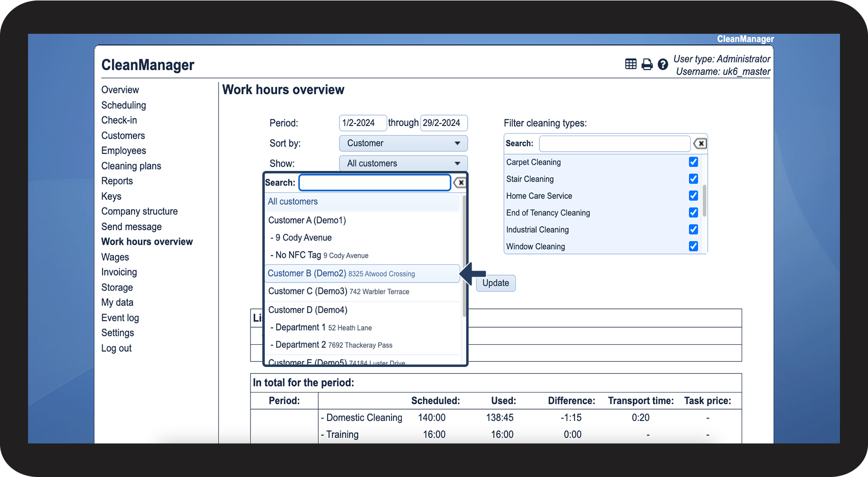Clear the cleaning types search icon

click(700, 143)
